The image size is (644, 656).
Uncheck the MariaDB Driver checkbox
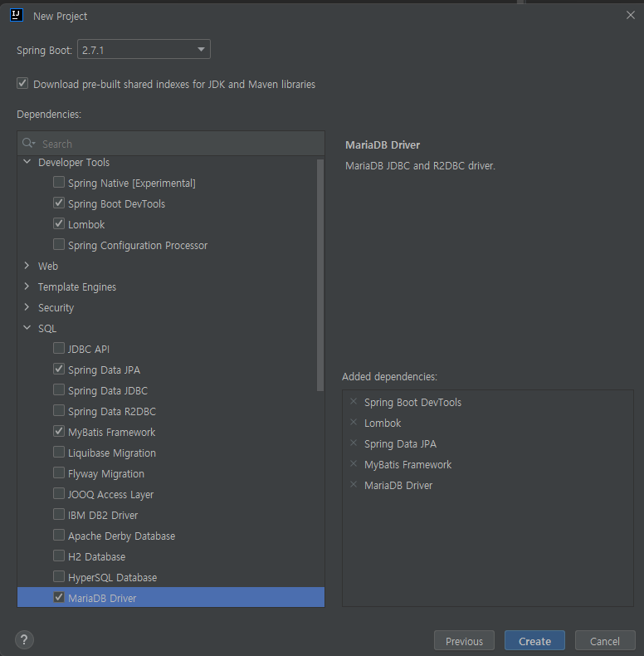click(x=59, y=597)
